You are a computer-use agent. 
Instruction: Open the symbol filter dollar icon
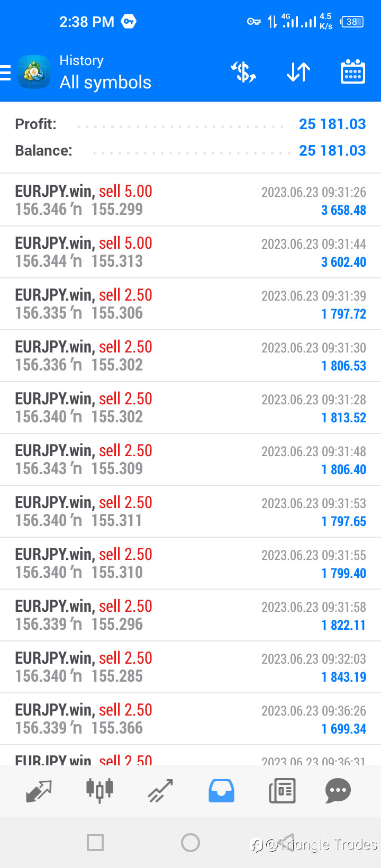click(243, 72)
